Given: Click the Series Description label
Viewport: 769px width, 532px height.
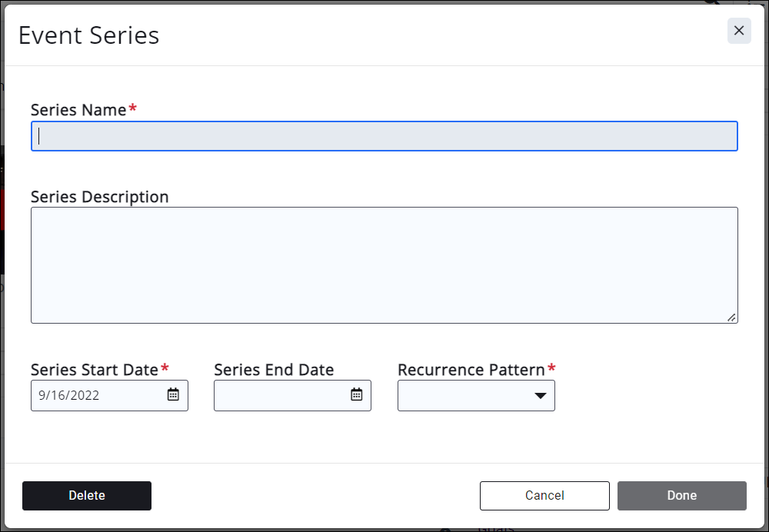Looking at the screenshot, I should 100,197.
